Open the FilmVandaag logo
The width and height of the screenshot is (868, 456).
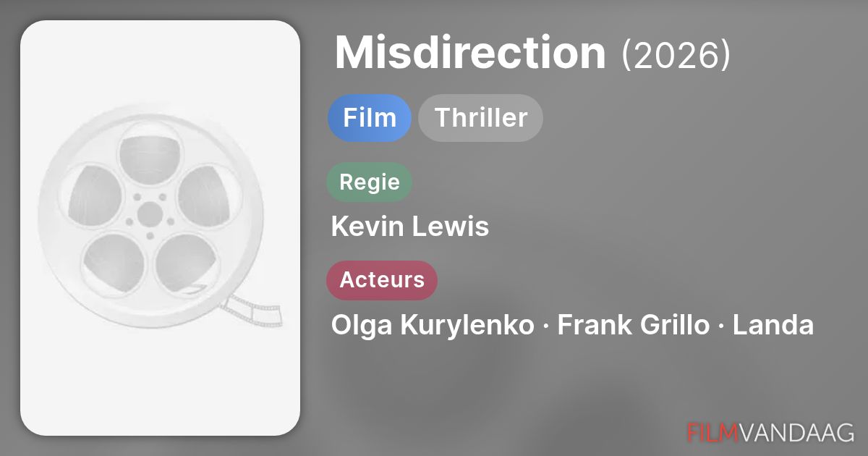770,431
